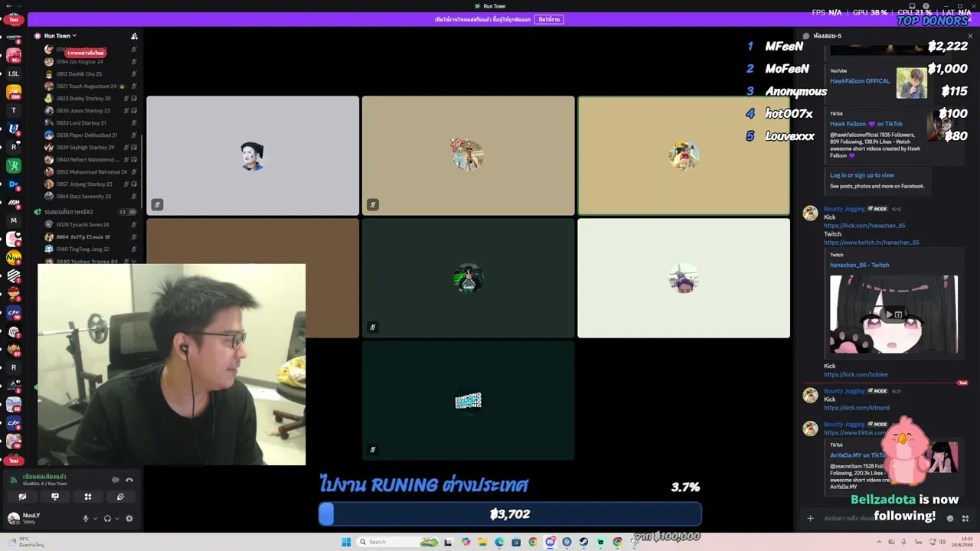This screenshot has height=551, width=980.
Task: Open the Hawk Fallcon on TikTok embed title
Action: point(866,124)
